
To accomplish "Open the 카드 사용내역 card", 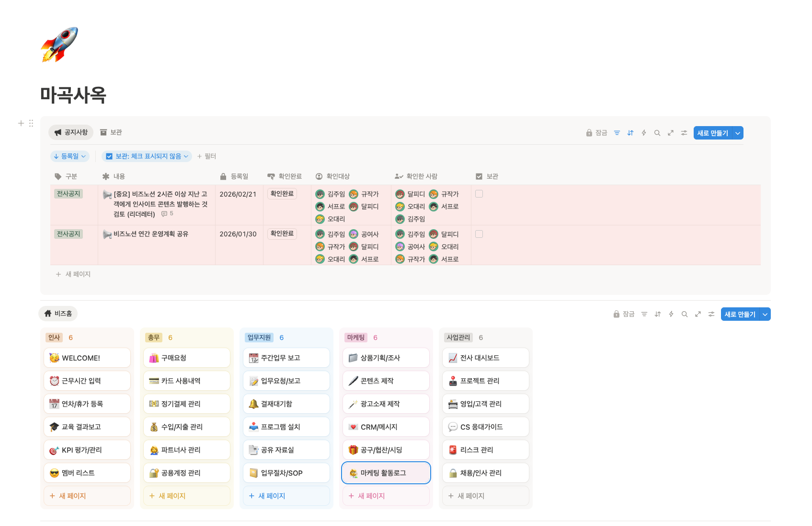I will pyautogui.click(x=187, y=381).
